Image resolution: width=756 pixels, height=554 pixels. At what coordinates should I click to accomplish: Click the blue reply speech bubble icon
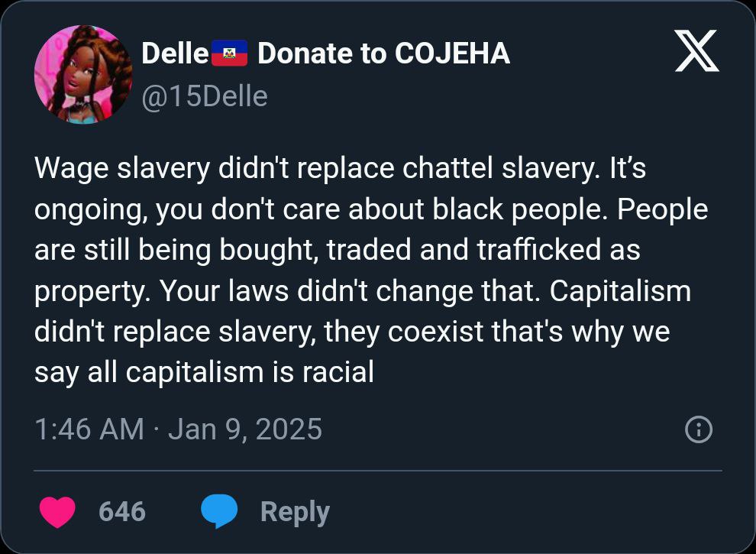pos(219,511)
